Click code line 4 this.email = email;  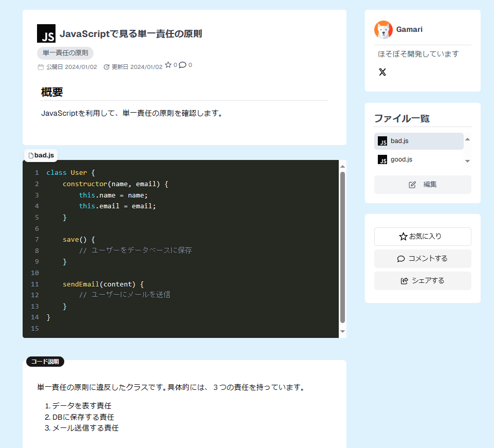117,206
